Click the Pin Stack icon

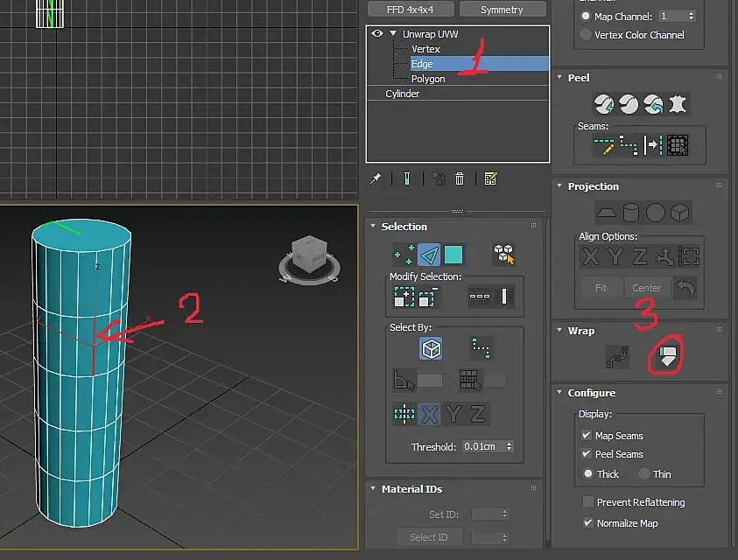376,178
